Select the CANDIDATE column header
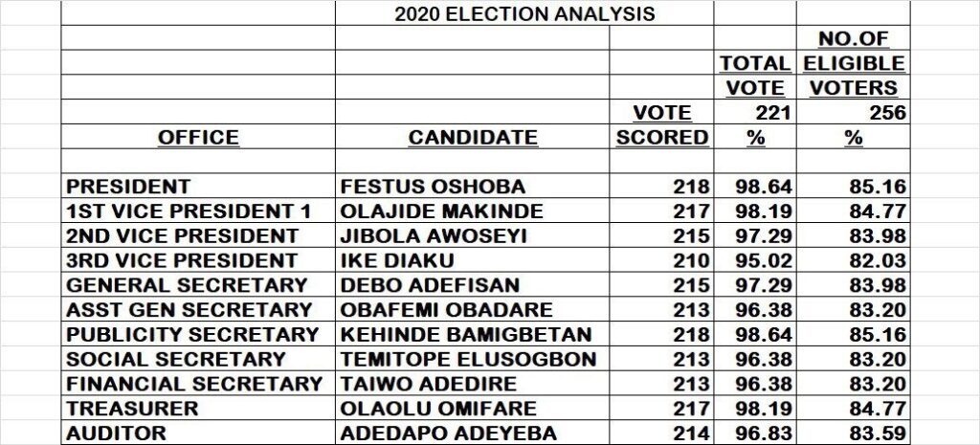This screenshot has height=445, width=980. tap(473, 138)
